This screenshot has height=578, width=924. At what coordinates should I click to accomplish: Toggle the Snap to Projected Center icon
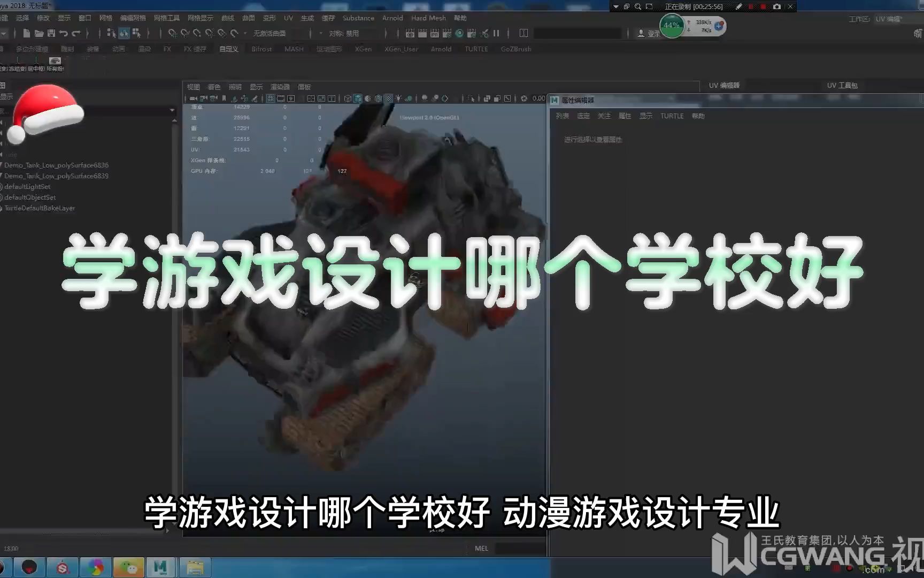point(209,33)
